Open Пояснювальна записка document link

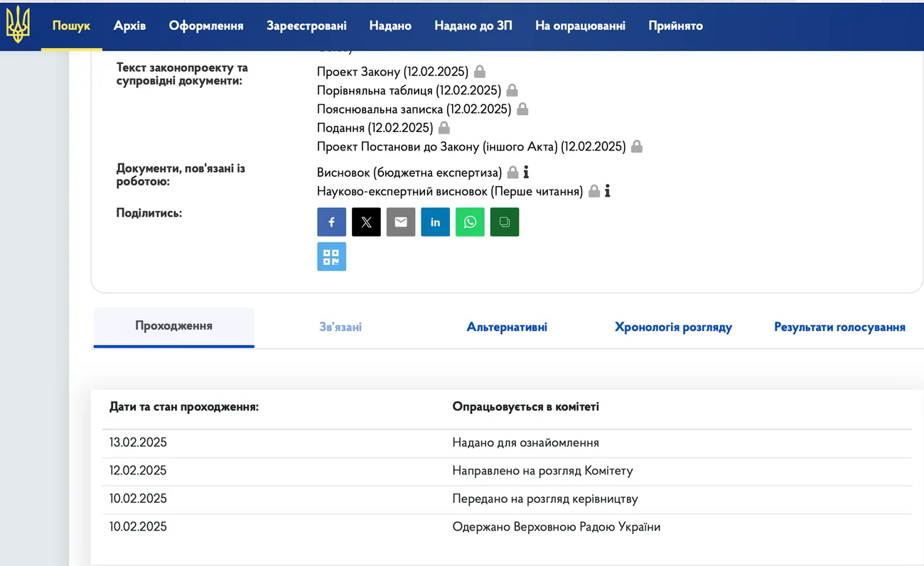tap(414, 109)
